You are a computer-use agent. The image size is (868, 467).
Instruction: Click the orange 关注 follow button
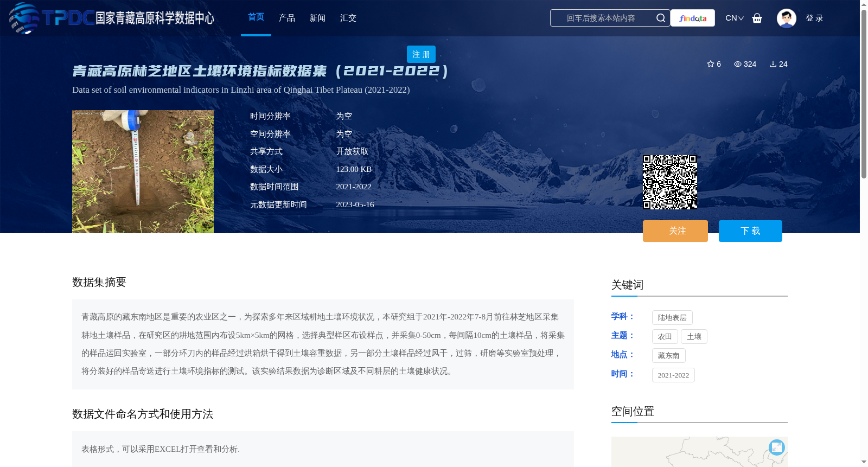pyautogui.click(x=675, y=231)
